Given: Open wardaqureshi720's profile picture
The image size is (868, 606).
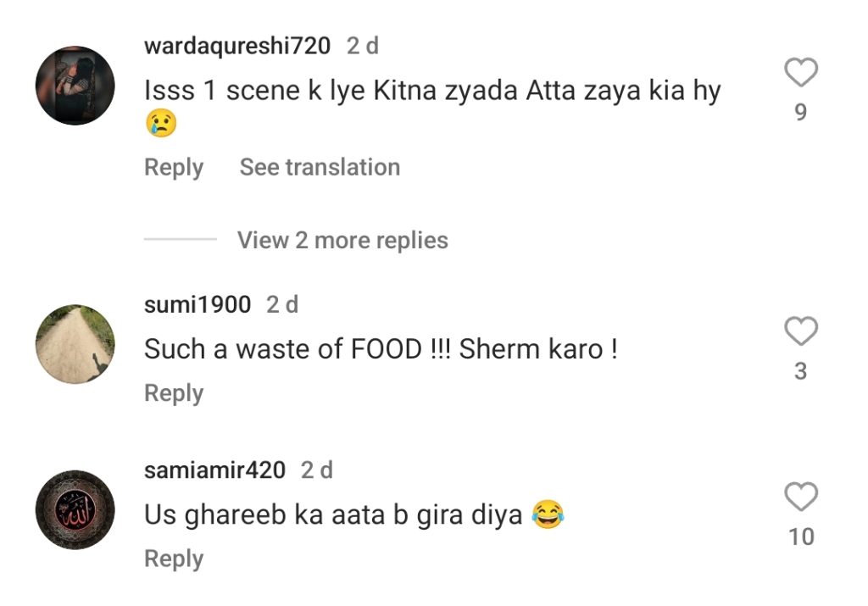Looking at the screenshot, I should 75,86.
